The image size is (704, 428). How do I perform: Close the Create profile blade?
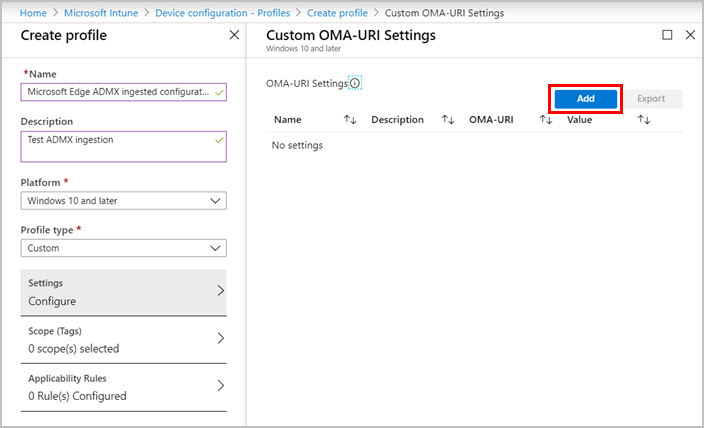234,35
